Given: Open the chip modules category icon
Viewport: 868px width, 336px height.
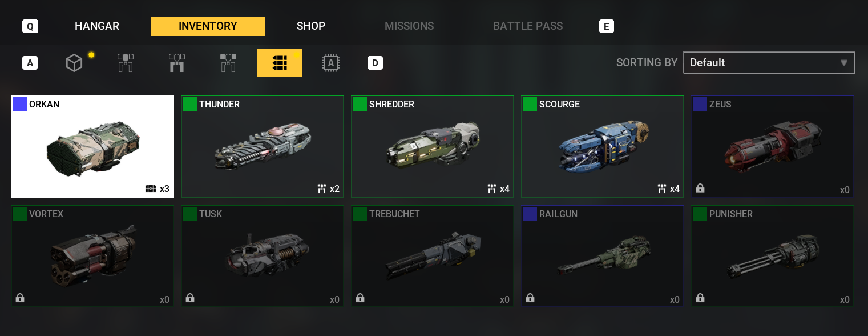Looking at the screenshot, I should coord(330,63).
